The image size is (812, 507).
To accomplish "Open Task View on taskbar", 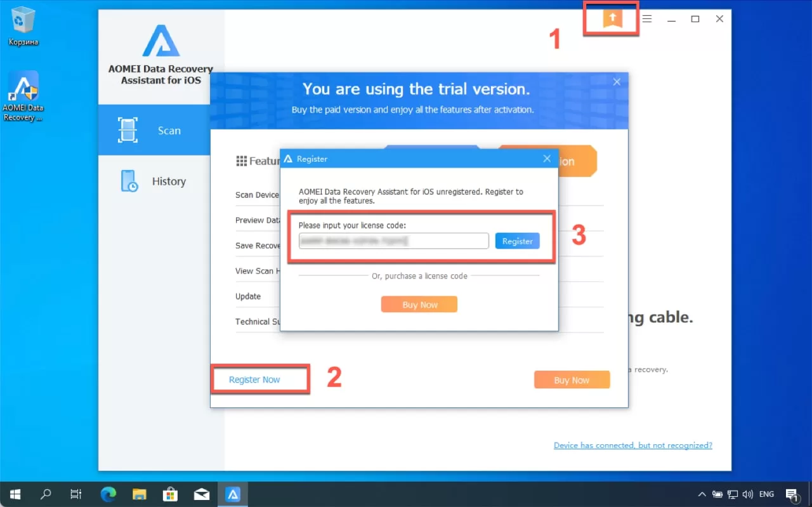I will pyautogui.click(x=76, y=494).
